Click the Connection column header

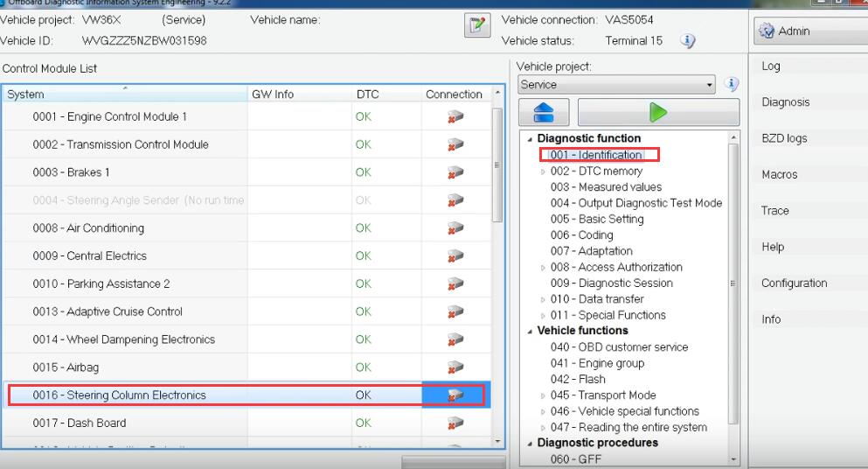point(456,94)
